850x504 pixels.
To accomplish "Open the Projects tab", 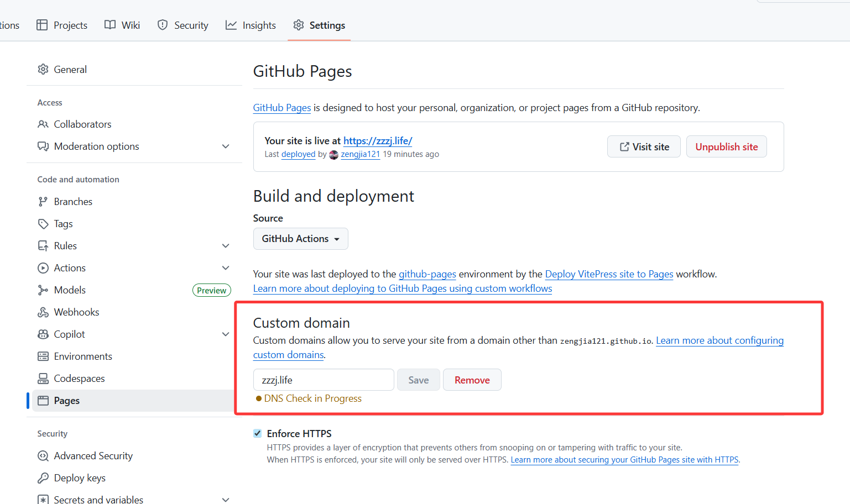I will click(62, 25).
